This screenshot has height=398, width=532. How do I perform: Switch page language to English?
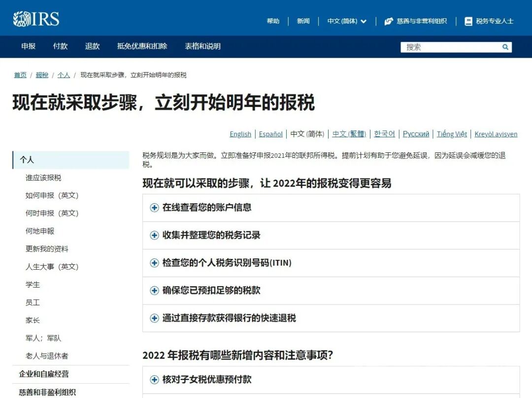pyautogui.click(x=240, y=134)
